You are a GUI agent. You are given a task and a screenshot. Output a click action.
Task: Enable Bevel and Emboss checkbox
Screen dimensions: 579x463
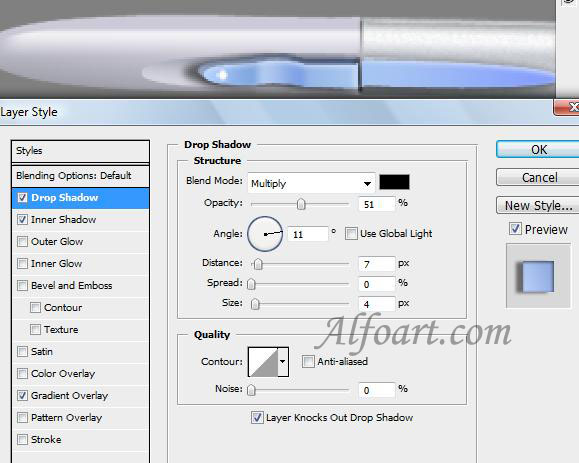coord(22,286)
